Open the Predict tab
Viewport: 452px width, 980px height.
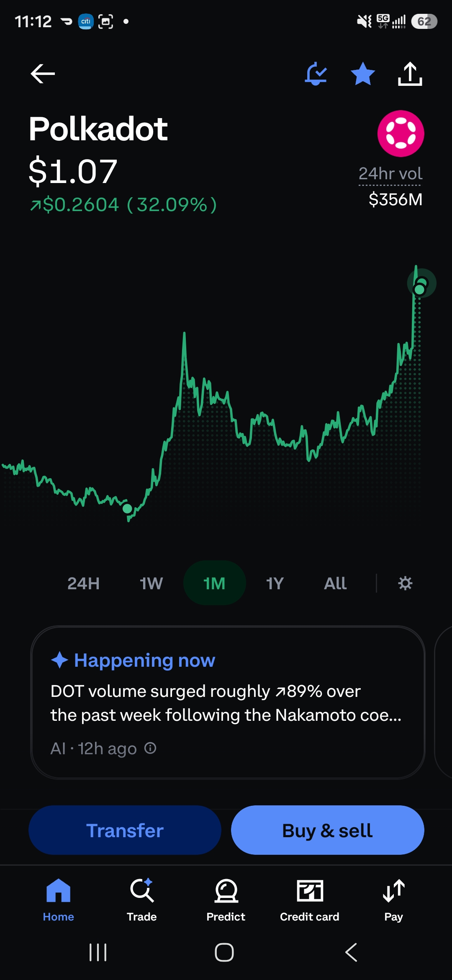click(x=226, y=900)
